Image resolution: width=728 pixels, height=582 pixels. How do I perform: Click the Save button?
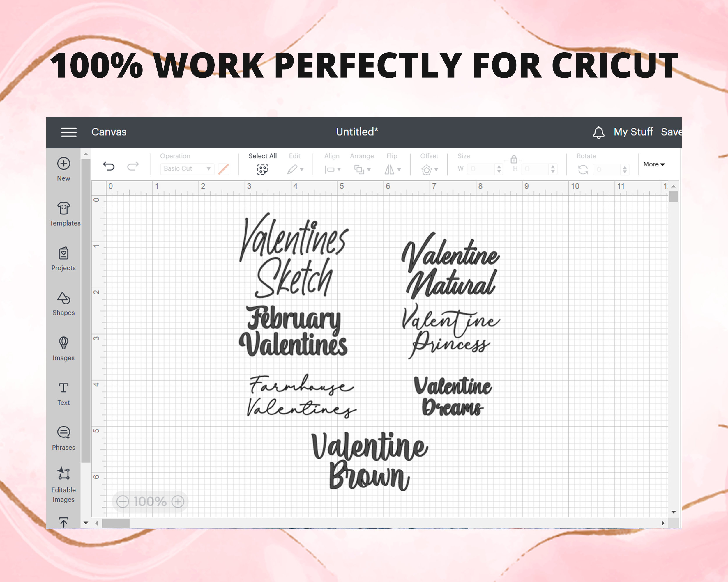pyautogui.click(x=672, y=132)
